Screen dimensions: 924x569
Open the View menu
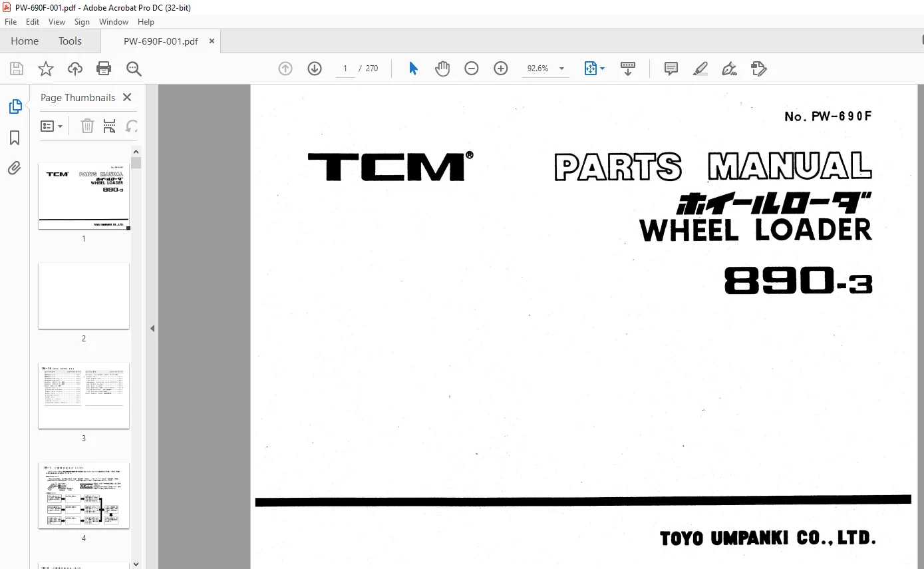point(57,22)
